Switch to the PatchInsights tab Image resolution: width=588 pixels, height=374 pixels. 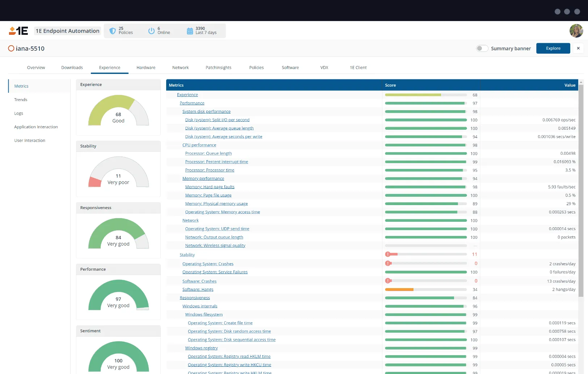coord(218,67)
